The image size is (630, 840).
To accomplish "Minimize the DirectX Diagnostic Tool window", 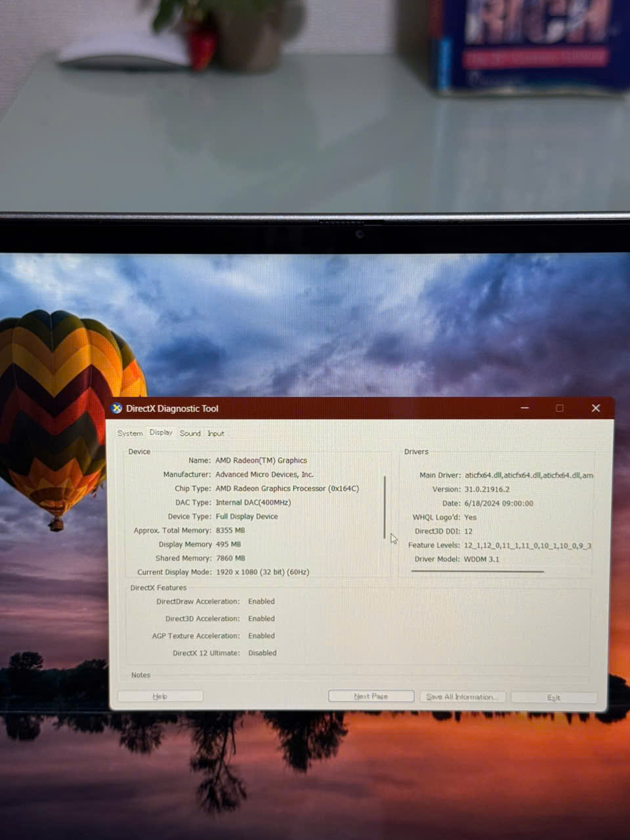I will (x=524, y=408).
